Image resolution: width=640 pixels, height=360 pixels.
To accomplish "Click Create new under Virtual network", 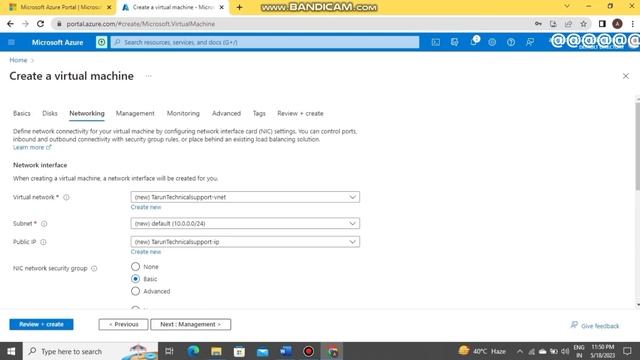I will [x=146, y=207].
